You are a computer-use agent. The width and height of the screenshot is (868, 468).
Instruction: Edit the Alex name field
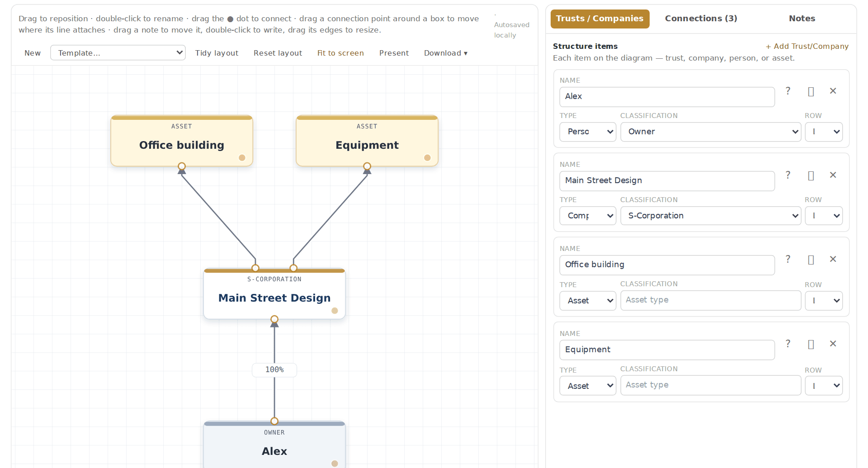tap(667, 97)
